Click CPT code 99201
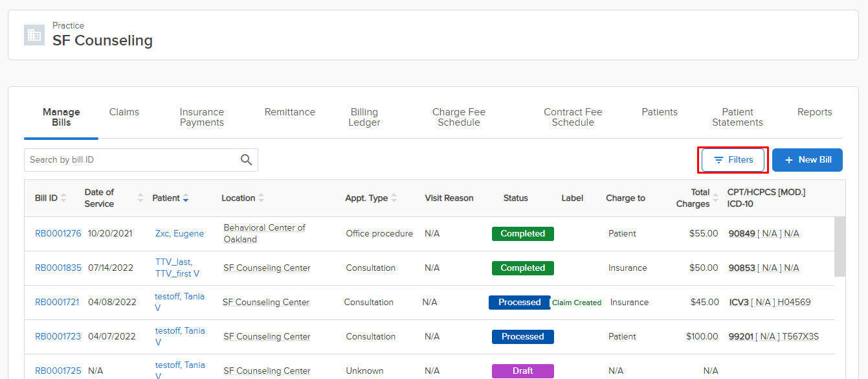 point(742,337)
